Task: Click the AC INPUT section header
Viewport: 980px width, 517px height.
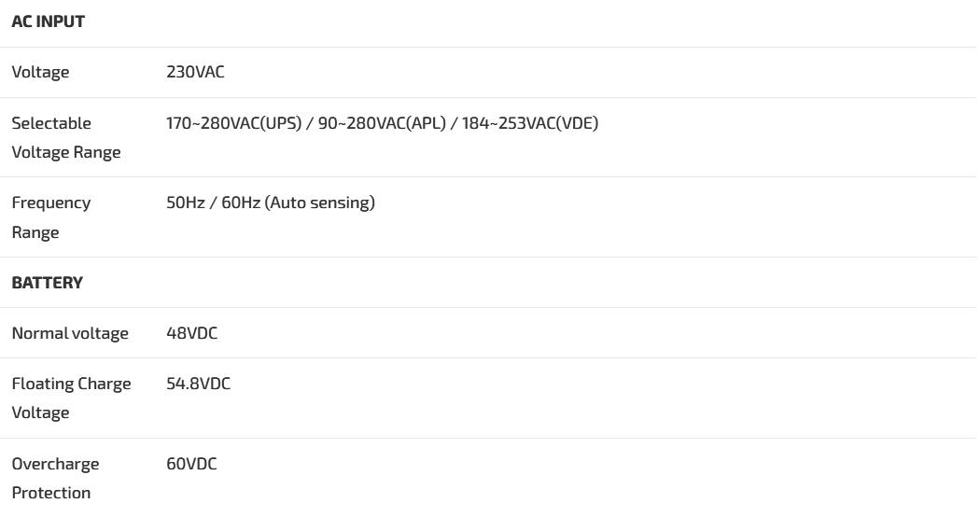Action: click(48, 21)
